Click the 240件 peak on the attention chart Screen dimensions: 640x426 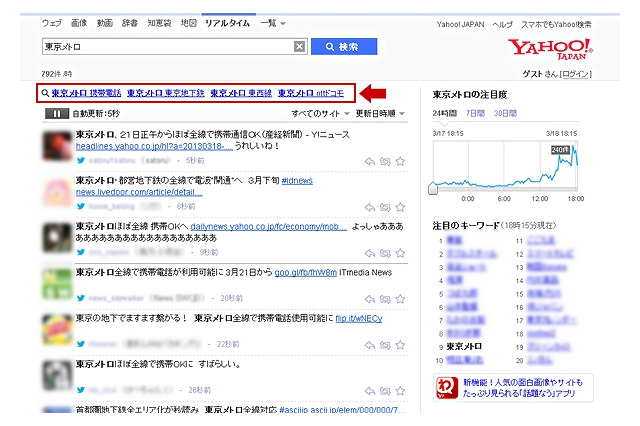point(559,150)
